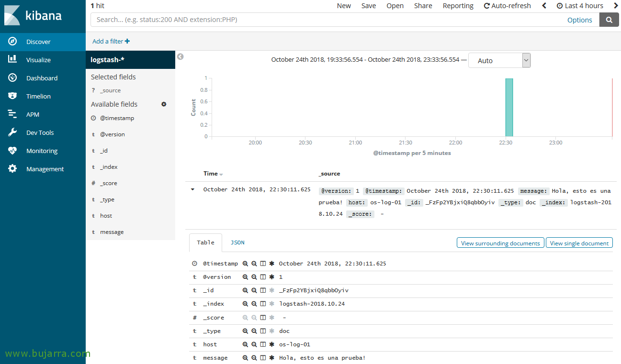Switch to the JSON tab

[237, 243]
